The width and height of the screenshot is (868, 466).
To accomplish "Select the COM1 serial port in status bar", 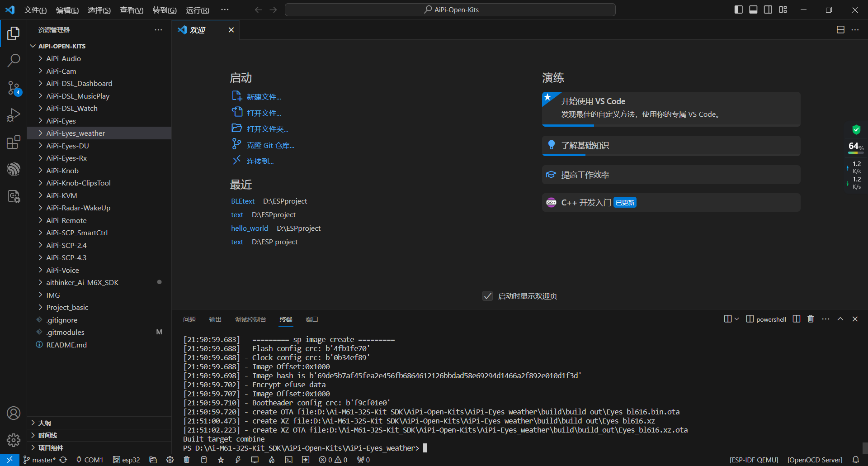I will [x=90, y=460].
